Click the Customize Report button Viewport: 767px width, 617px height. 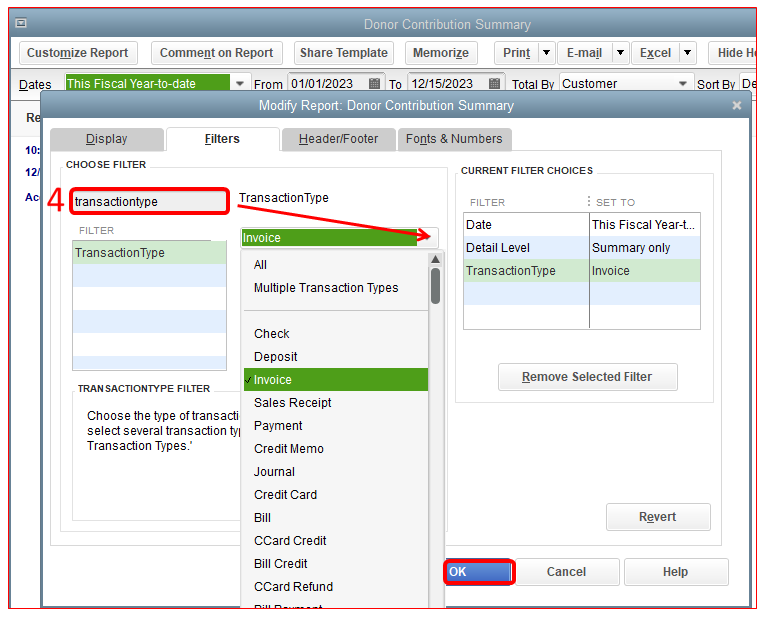click(x=78, y=53)
